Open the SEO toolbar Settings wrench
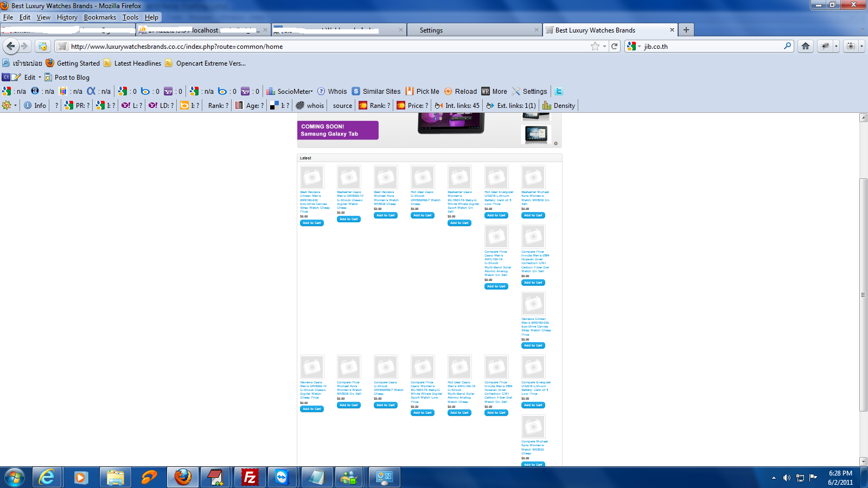The image size is (868, 488). 529,92
